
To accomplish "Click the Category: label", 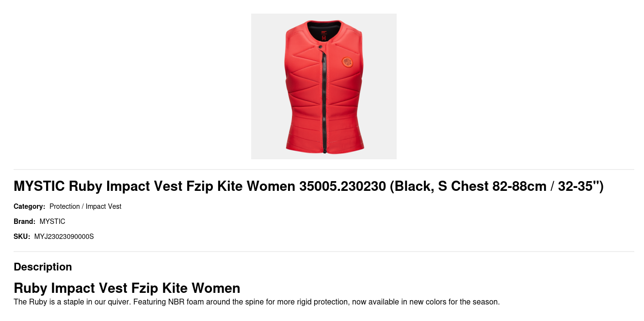I will tap(30, 206).
